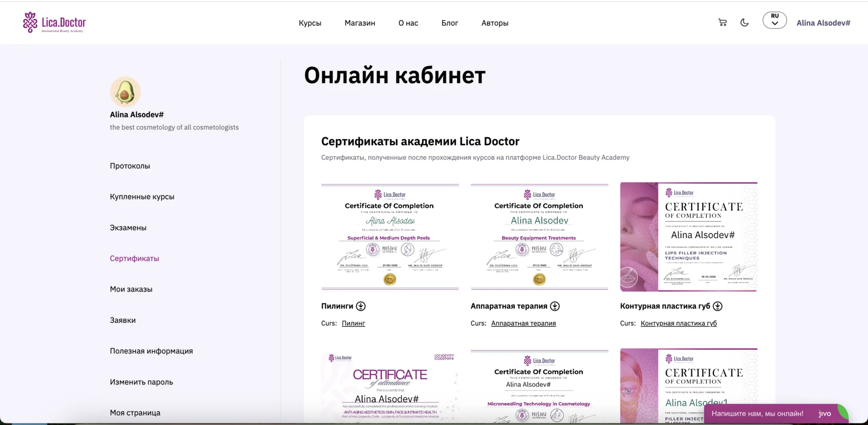
Task: Open Мои заказы in sidebar
Action: coord(131,289)
